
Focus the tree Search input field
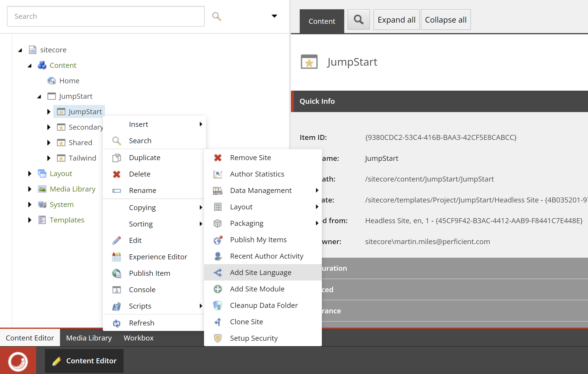pyautogui.click(x=106, y=16)
